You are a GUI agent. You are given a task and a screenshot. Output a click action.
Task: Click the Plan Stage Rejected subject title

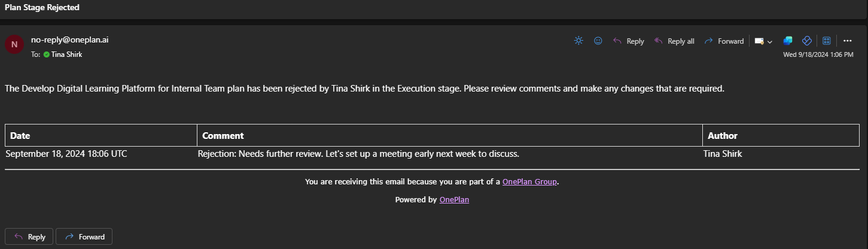coord(42,8)
